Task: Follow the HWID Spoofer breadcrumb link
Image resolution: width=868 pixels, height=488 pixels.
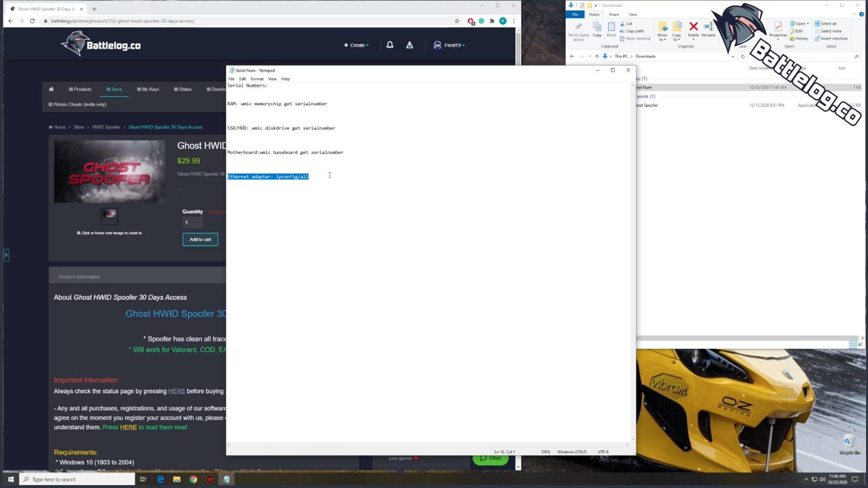Action: point(106,127)
